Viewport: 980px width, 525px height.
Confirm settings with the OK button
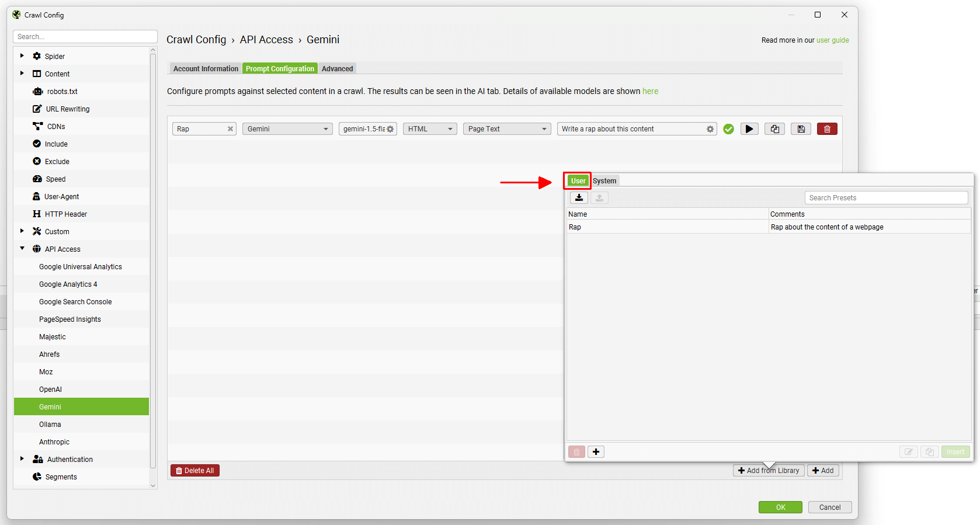pos(780,507)
